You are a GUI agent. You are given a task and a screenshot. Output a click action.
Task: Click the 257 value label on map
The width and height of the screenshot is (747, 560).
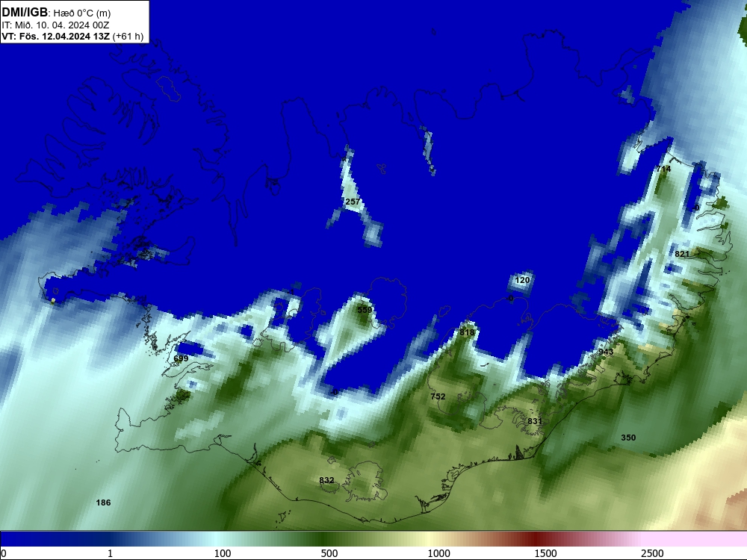click(353, 202)
